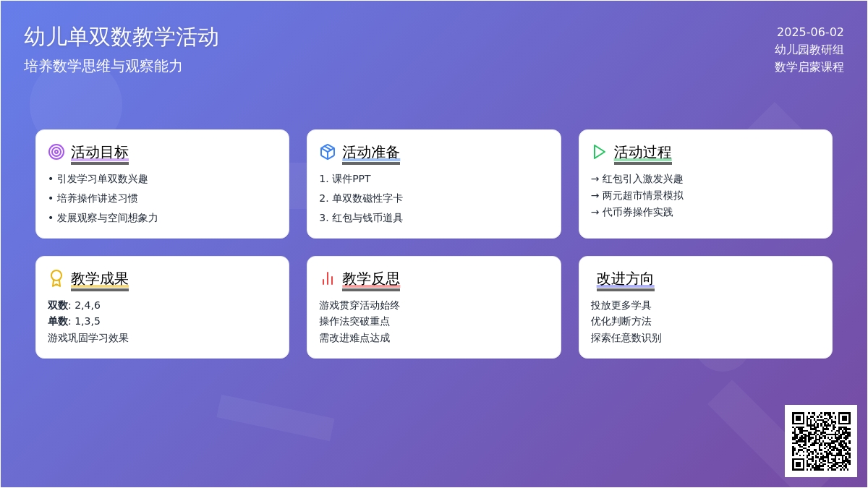Click the step 两元超市情景模拟
The height and width of the screenshot is (488, 868).
637,195
